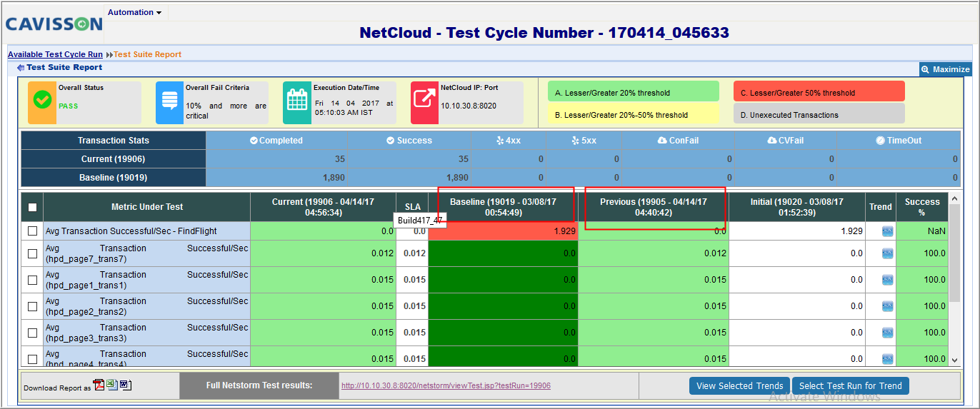Check the FindFlight transaction row checkbox
The width and height of the screenshot is (980, 409).
point(32,231)
